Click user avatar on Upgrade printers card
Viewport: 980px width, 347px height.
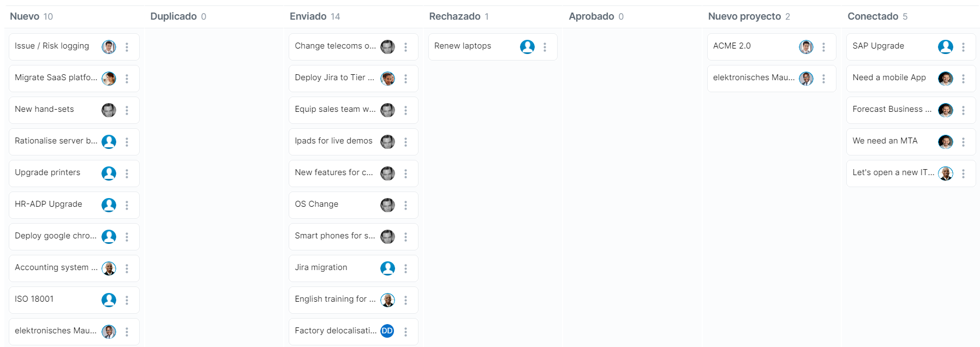coord(109,174)
